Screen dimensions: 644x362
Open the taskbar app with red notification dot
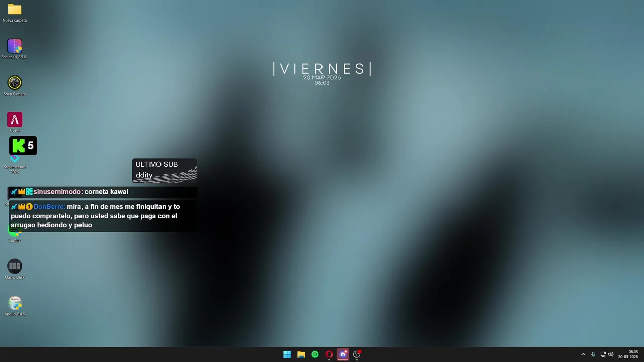[x=357, y=354]
